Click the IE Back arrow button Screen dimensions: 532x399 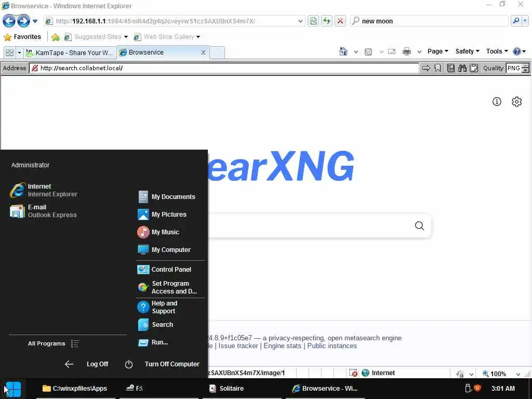[x=9, y=21]
